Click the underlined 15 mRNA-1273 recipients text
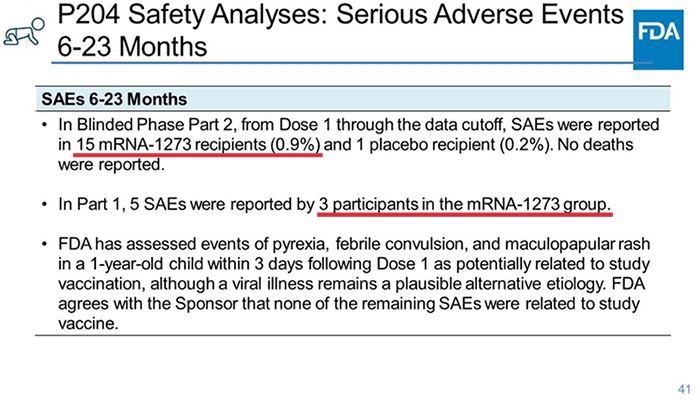This screenshot has width=700, height=401. tap(199, 145)
